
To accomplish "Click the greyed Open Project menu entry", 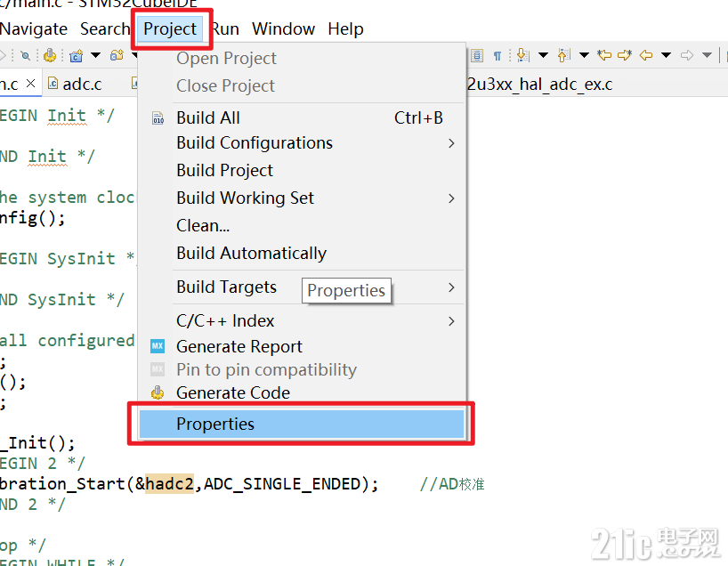I will pyautogui.click(x=302, y=59).
